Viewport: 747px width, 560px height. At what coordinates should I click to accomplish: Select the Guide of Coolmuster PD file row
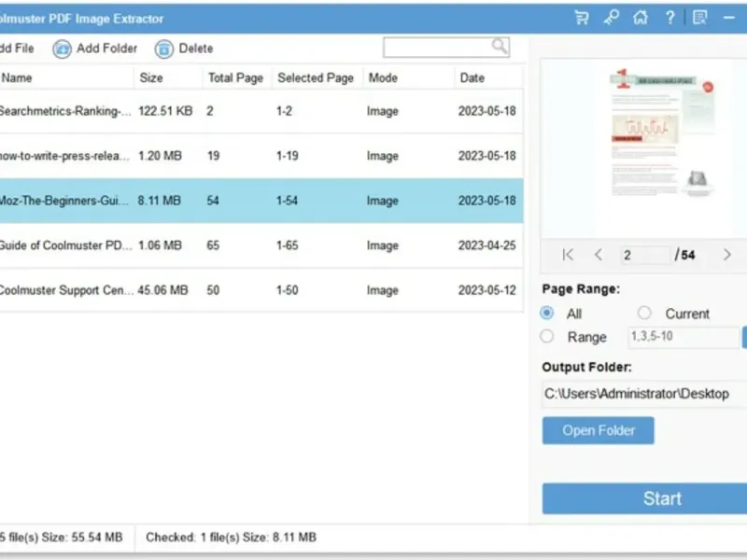pos(261,245)
